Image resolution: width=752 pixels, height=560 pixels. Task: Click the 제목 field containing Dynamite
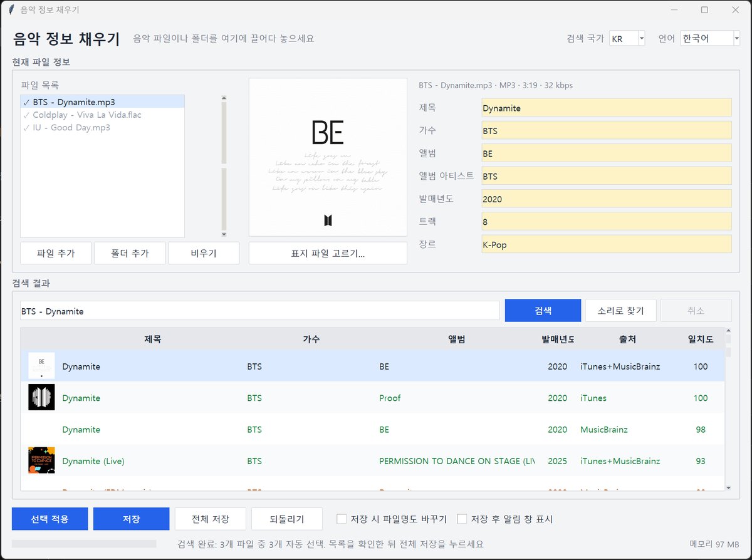click(x=606, y=108)
